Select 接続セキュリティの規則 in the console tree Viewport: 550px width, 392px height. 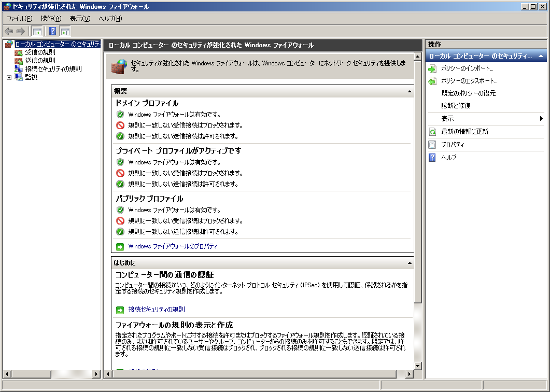[x=53, y=69]
